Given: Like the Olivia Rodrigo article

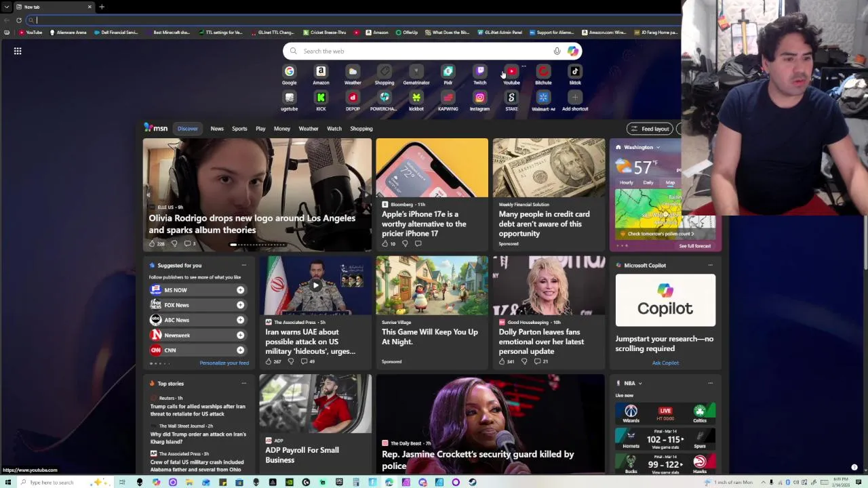Looking at the screenshot, I should point(152,243).
